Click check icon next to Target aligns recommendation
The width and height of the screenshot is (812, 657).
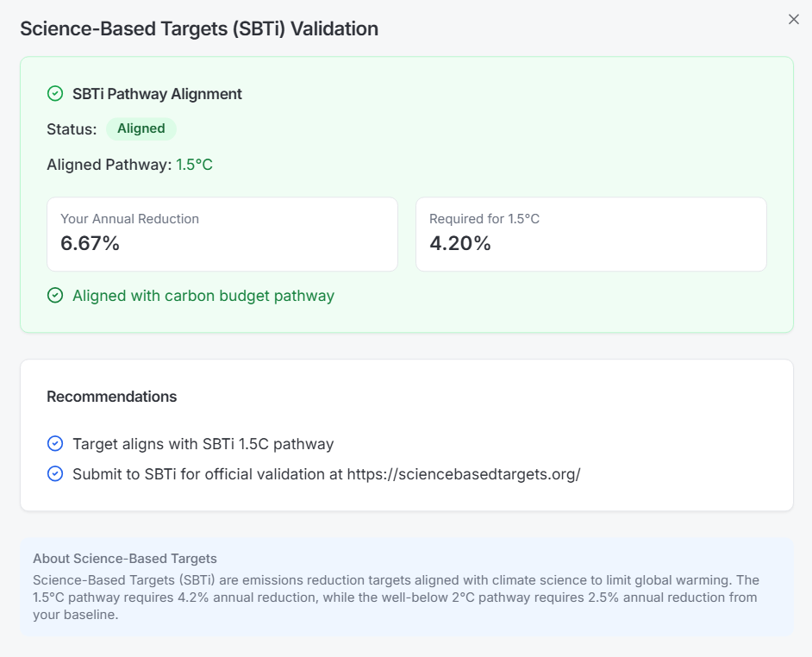tap(55, 443)
